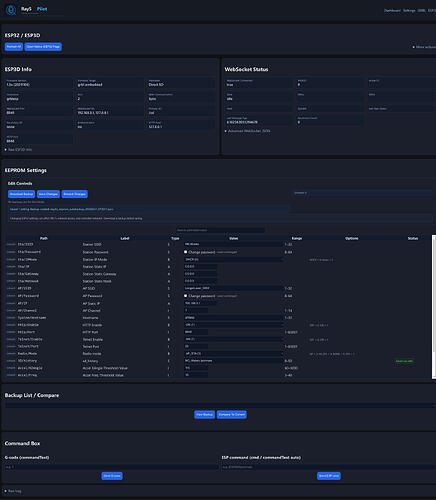Expand Advanced WebSocket JSON details
This screenshot has width=436, height=500.
pos(247,131)
